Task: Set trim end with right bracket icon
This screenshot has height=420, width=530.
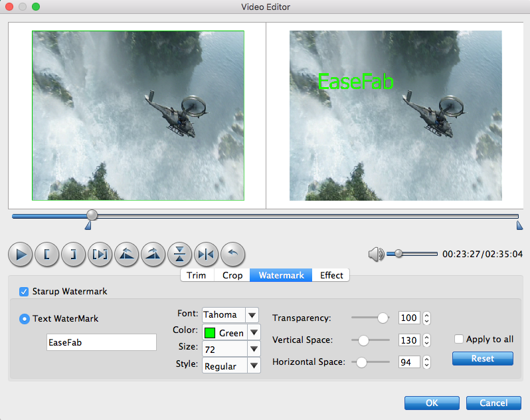Action: 74,254
